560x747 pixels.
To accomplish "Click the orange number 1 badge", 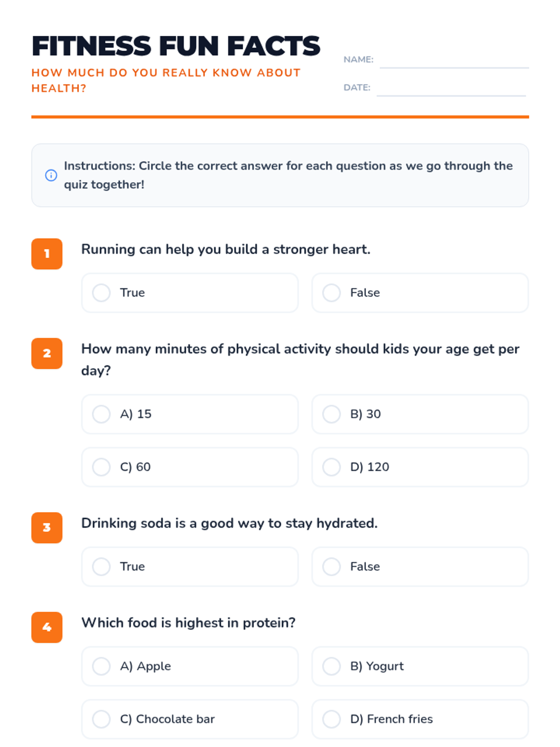I will 47,254.
